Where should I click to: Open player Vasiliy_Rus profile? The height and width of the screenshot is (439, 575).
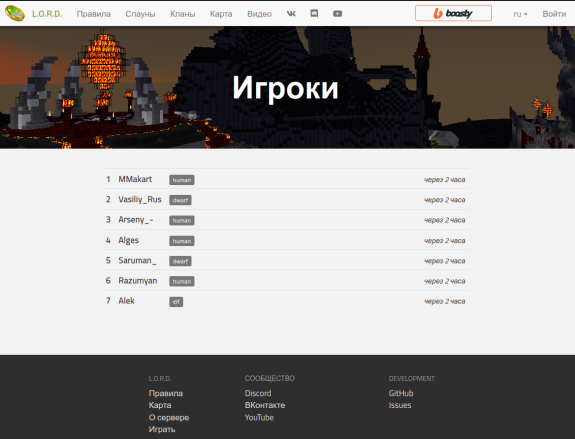click(140, 200)
